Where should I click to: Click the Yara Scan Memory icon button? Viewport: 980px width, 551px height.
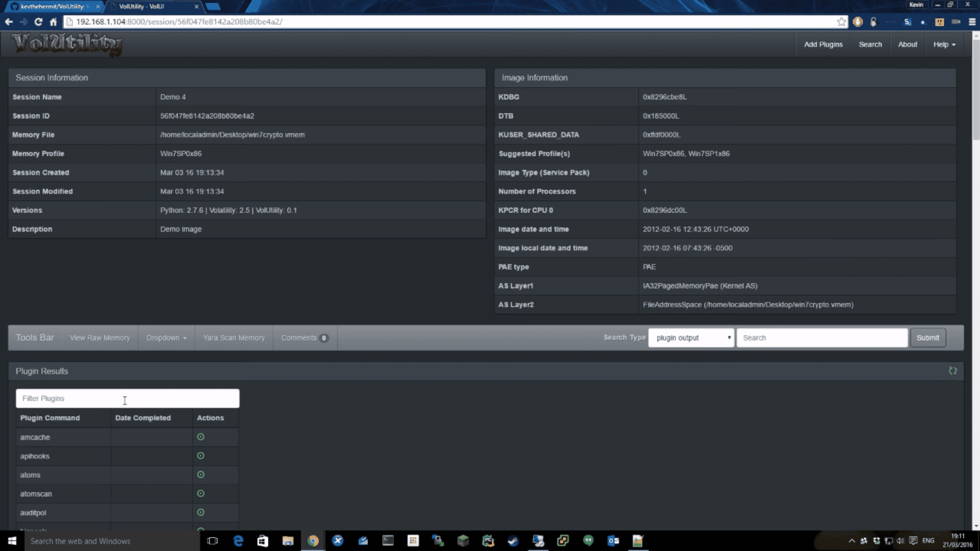[233, 337]
